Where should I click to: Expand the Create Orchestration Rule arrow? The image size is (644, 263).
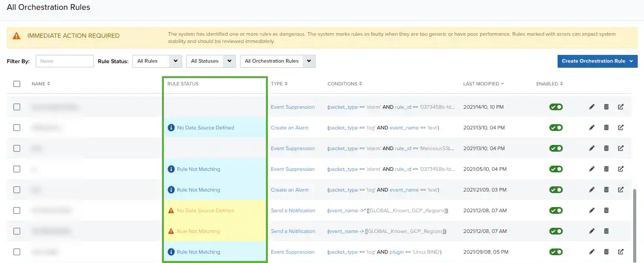[632, 61]
